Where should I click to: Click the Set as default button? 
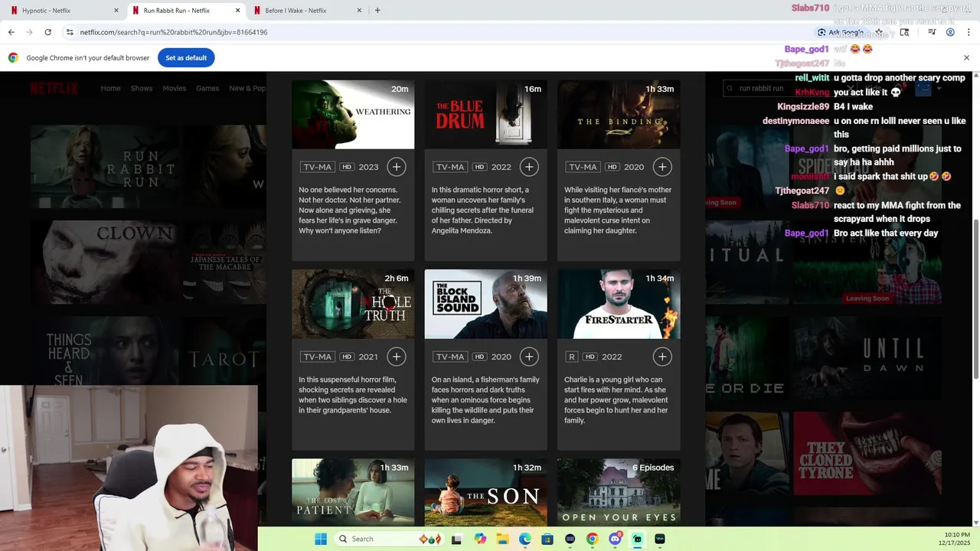pyautogui.click(x=186, y=57)
